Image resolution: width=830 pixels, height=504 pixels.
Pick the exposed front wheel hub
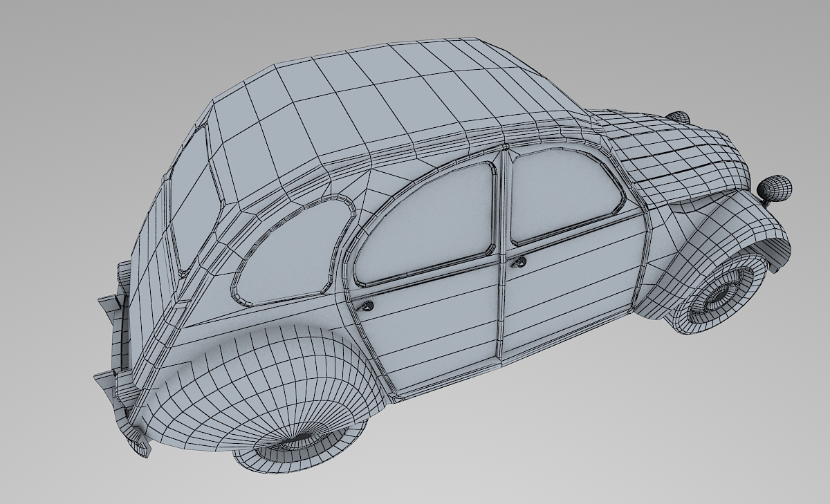tap(719, 295)
